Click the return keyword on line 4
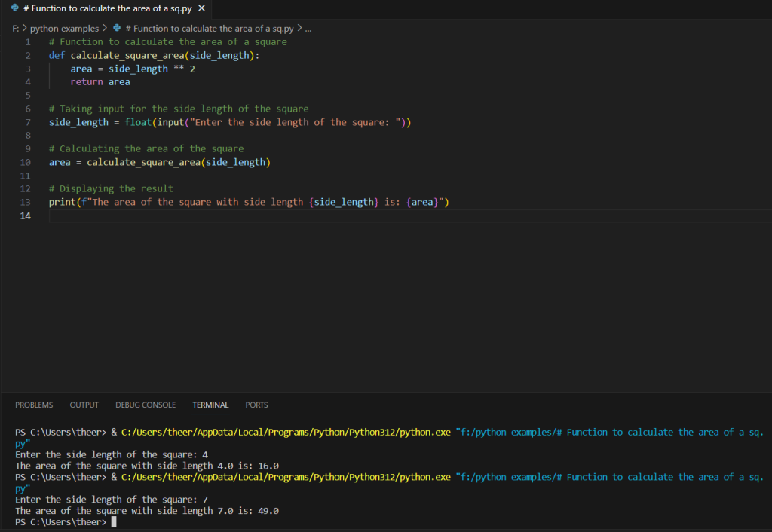772x532 pixels. [x=87, y=82]
